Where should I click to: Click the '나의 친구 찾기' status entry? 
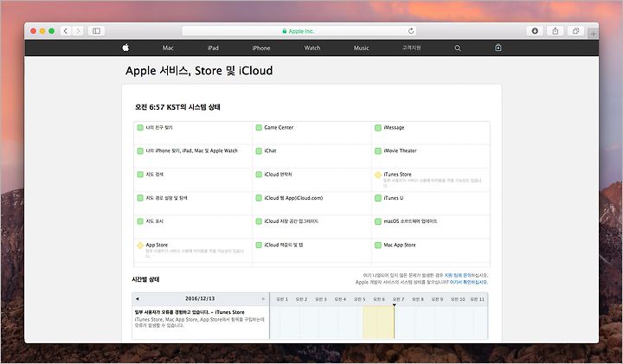159,127
